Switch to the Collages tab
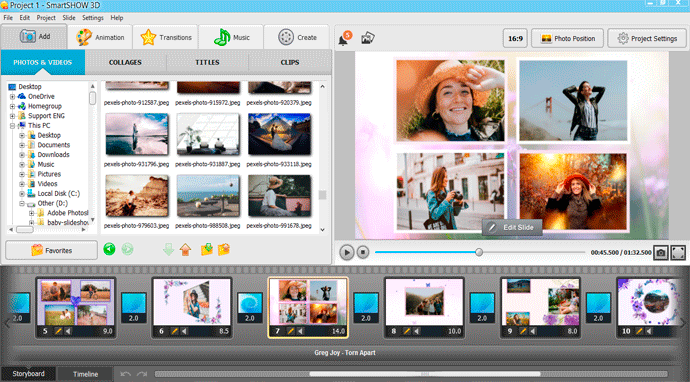This screenshot has width=690, height=382. (x=125, y=62)
